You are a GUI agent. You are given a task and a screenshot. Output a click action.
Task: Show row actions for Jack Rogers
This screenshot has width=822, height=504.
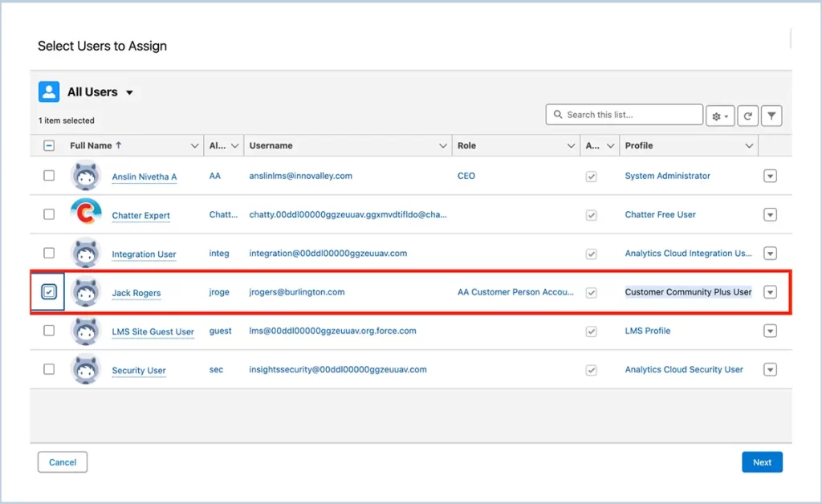770,292
